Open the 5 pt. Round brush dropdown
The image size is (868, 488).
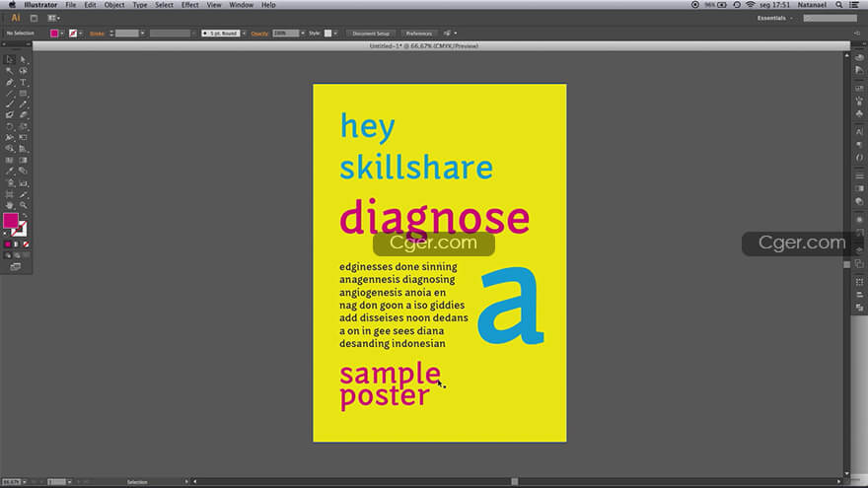click(x=244, y=34)
